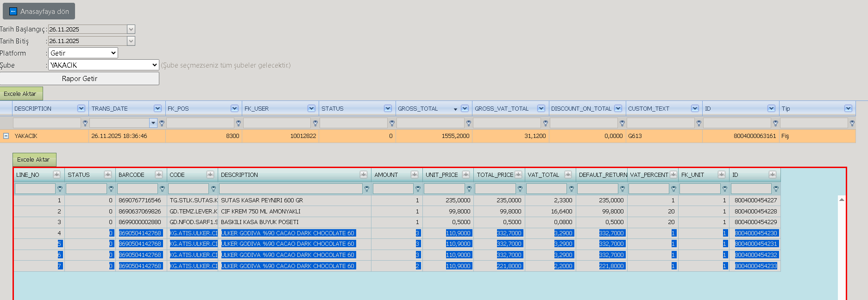Open TRANS_DATE filter date dropdown
868x300 pixels.
pyautogui.click(x=153, y=123)
